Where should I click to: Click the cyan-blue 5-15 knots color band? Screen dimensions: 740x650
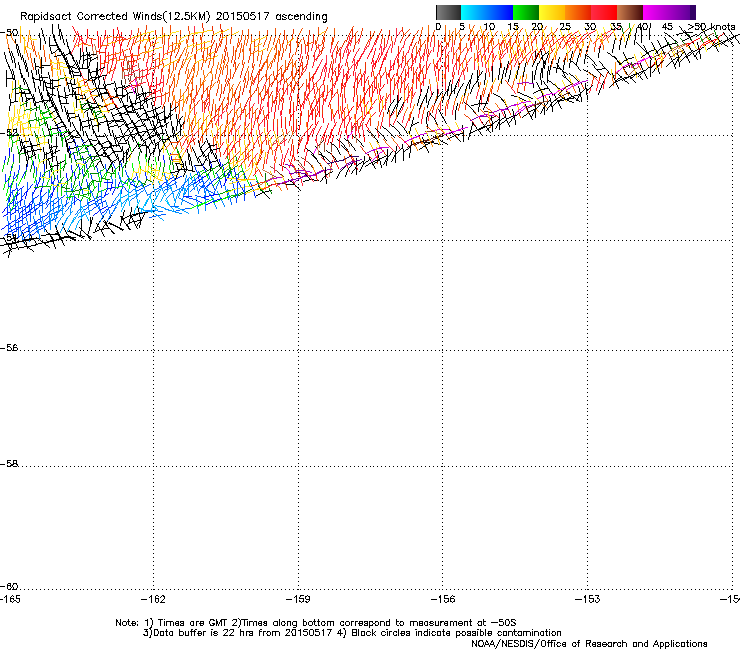click(x=487, y=12)
